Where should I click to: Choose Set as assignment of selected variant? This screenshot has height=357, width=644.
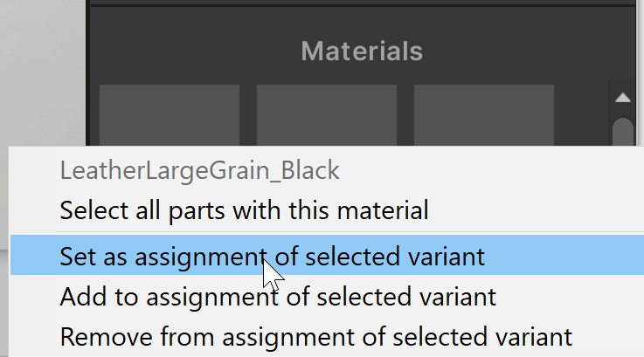tap(272, 257)
